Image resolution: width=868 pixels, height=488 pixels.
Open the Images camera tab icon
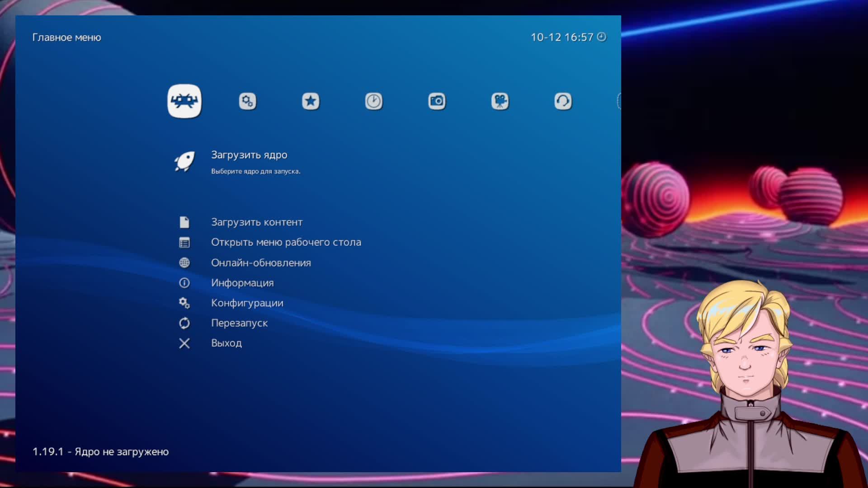[x=437, y=101]
